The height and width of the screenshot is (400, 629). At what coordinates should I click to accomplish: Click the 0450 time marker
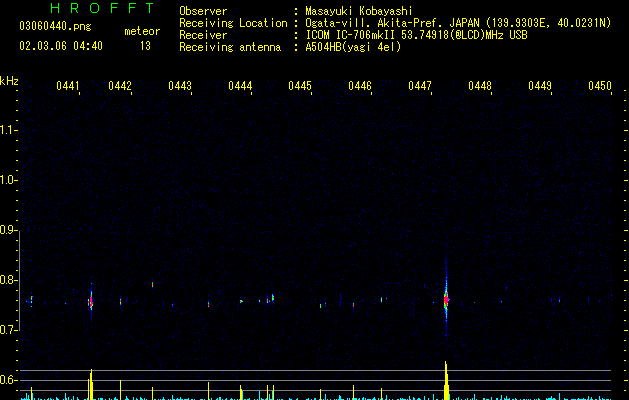point(600,86)
